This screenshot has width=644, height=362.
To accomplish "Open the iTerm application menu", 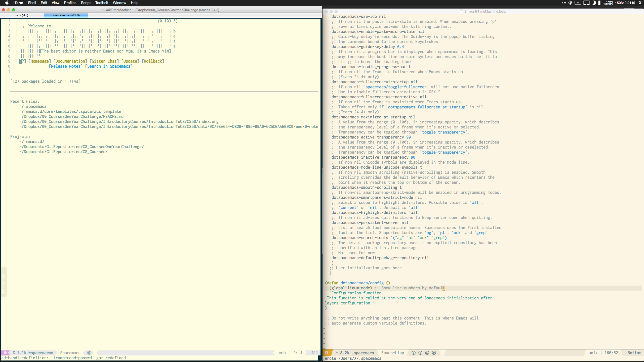I will click(18, 3).
